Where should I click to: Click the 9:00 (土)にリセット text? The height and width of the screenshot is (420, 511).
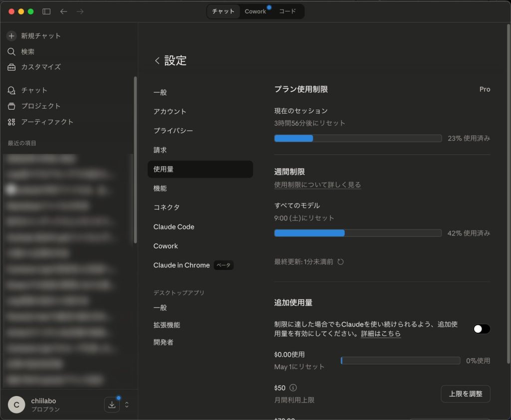[304, 218]
